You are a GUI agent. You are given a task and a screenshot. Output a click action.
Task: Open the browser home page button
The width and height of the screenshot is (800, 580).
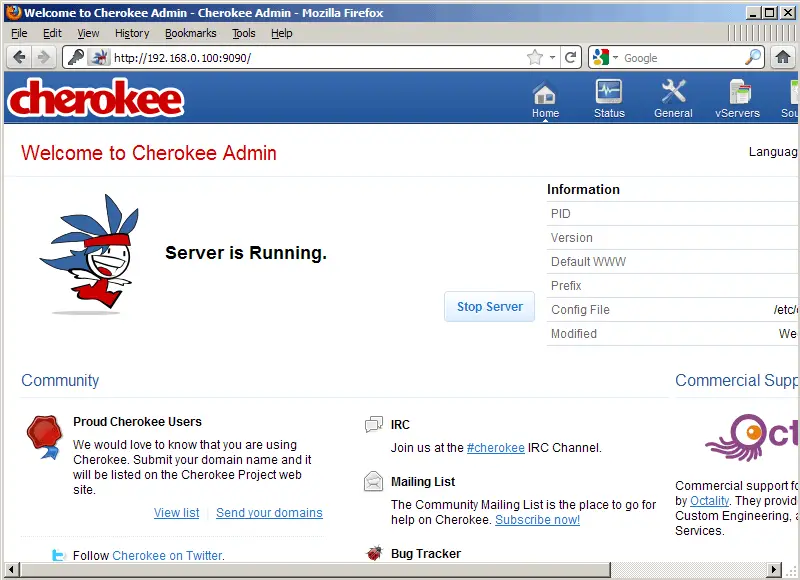(783, 57)
